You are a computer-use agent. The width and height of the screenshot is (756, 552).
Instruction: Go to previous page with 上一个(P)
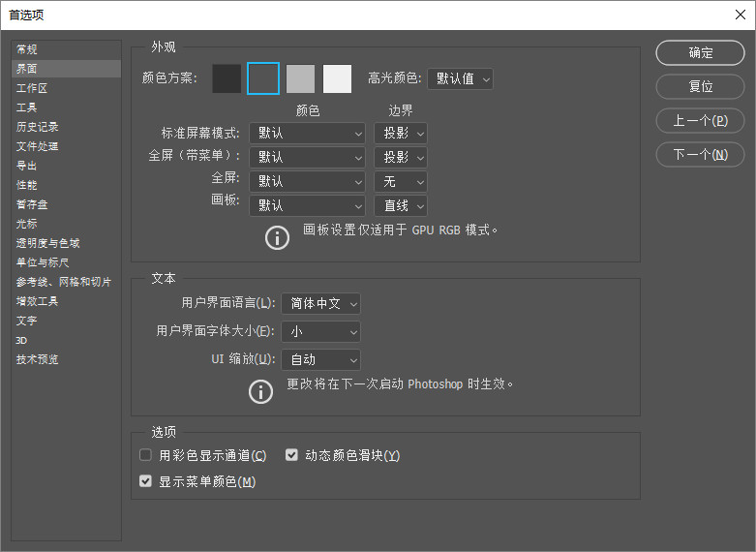coord(700,120)
